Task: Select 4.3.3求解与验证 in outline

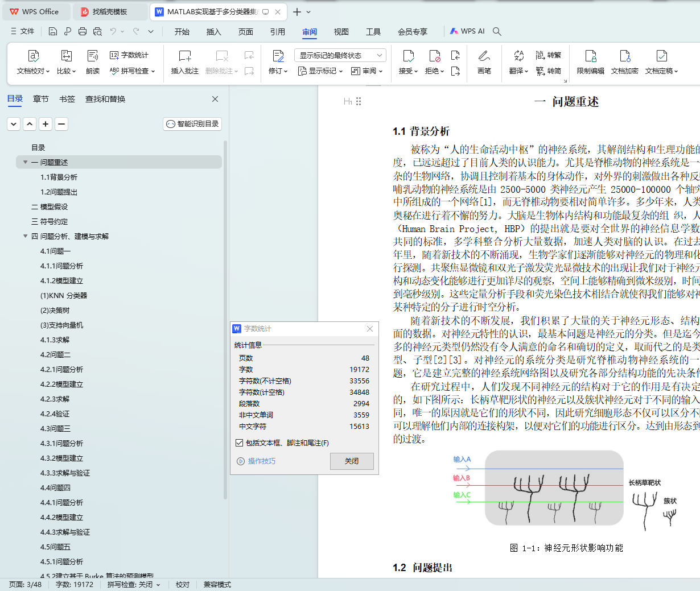Action: tap(65, 473)
